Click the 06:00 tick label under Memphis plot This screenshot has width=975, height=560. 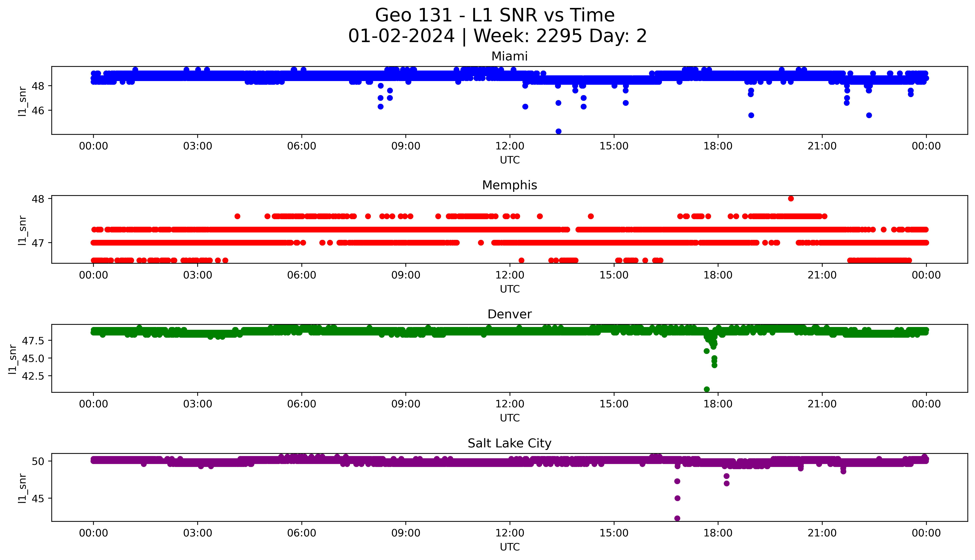(x=302, y=275)
